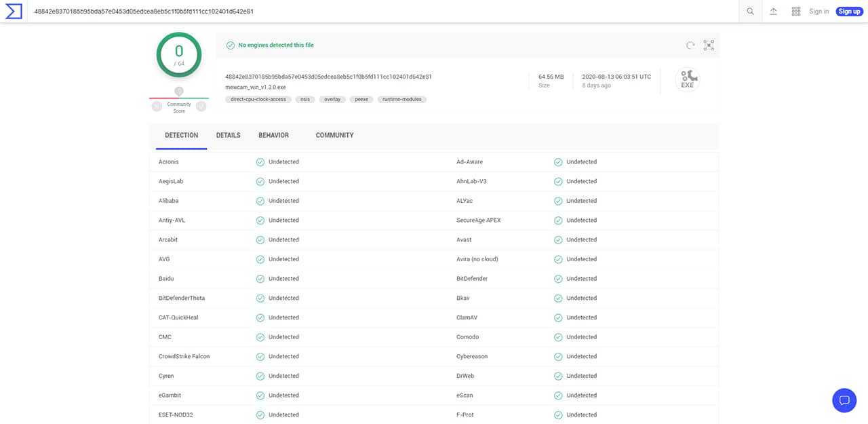Click the Avira (no cloud) engine name
This screenshot has width=868, height=424.
pyautogui.click(x=477, y=259)
